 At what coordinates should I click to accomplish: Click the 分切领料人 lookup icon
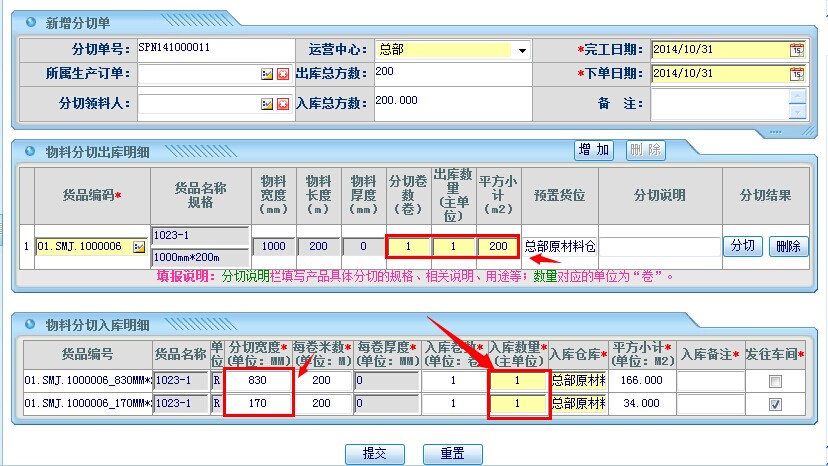pos(267,103)
